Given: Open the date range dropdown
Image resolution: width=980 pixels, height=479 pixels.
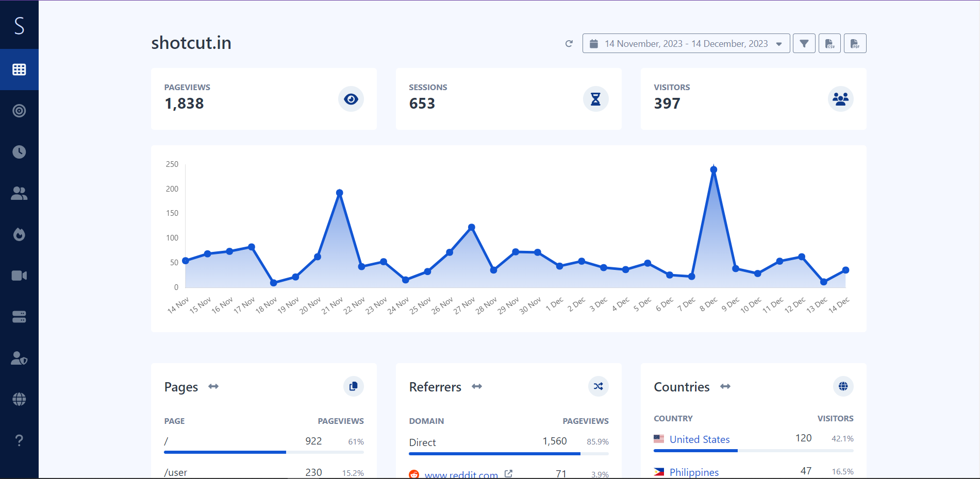Looking at the screenshot, I should [x=686, y=44].
